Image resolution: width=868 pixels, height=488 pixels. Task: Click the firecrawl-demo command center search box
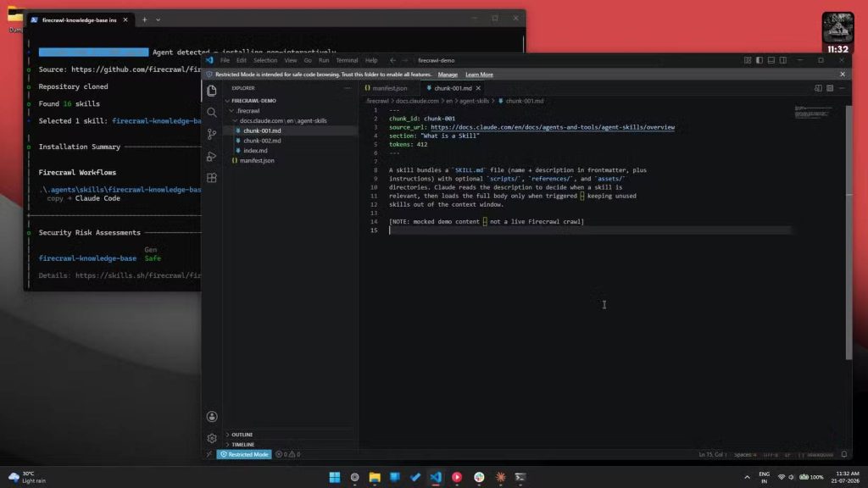[x=437, y=60]
